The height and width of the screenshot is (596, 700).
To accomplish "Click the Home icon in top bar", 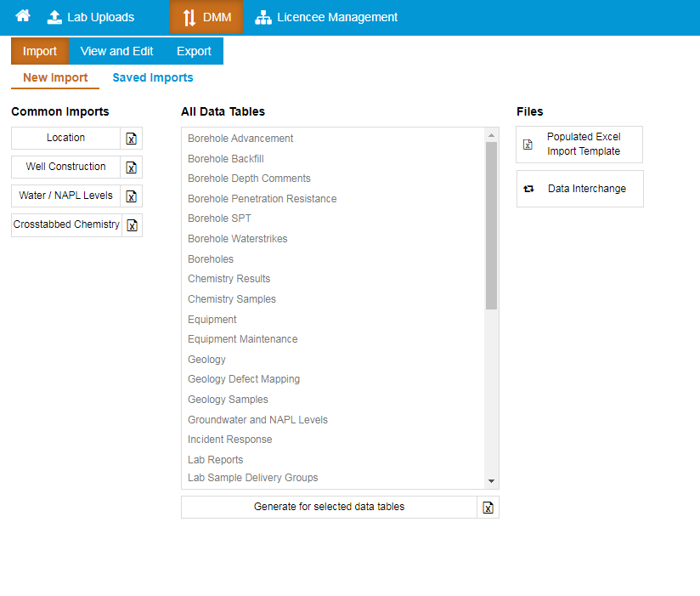I will coord(23,17).
